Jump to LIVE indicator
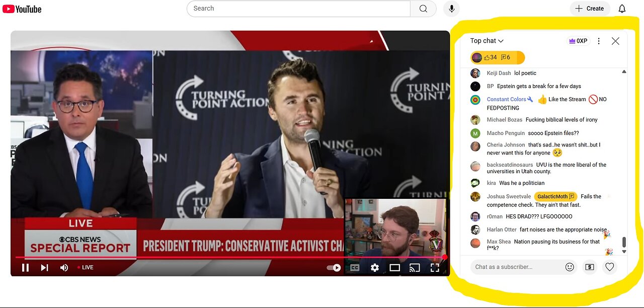644x308 pixels. [85, 267]
